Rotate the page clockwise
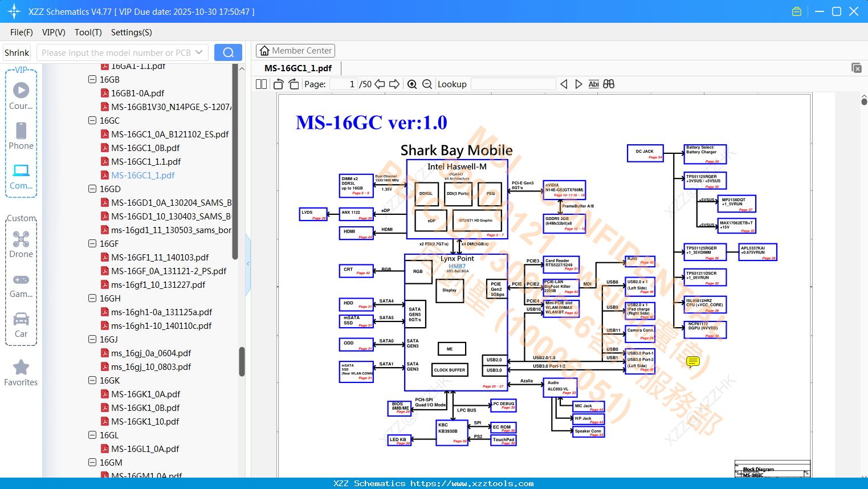Screen dimensions: 868x489 coord(294,84)
